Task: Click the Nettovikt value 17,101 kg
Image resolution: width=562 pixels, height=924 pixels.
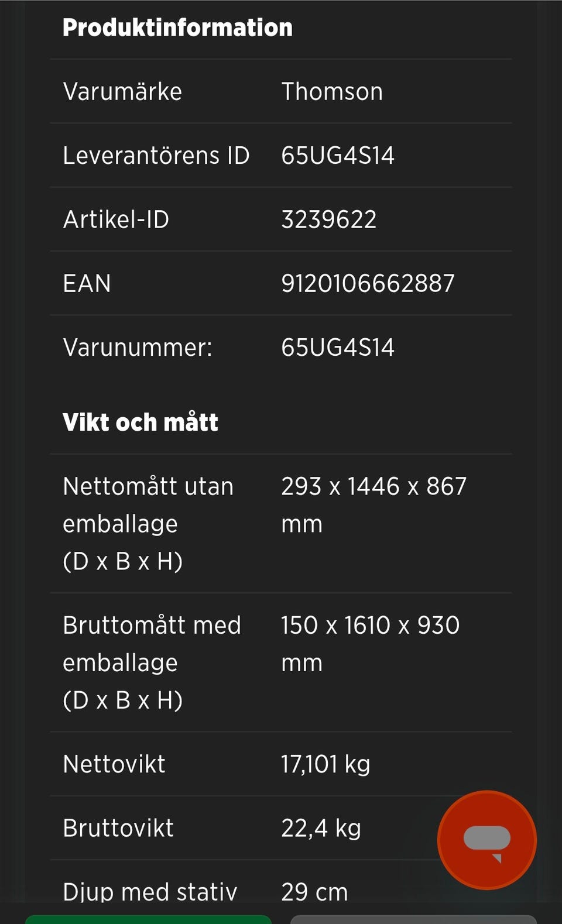Action: 325,764
